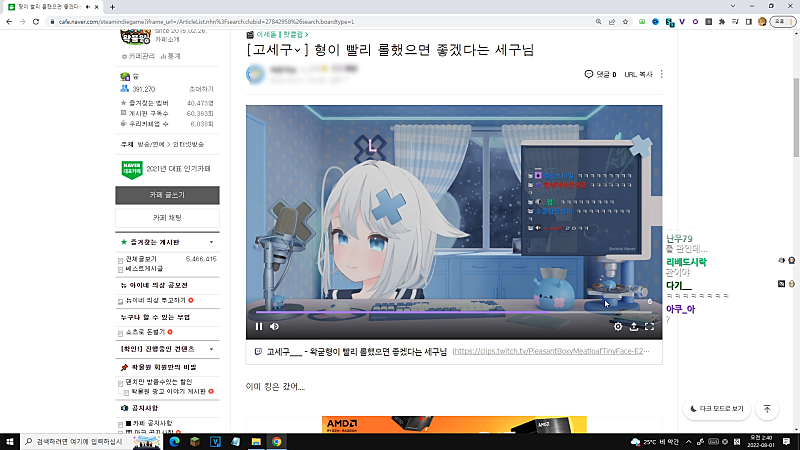800x450 pixels.
Task: Open the browser media control icon
Action: pyautogui.click(x=735, y=21)
